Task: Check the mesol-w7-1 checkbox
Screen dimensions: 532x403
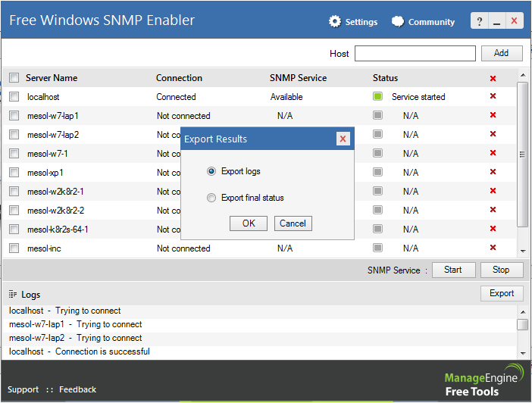Action: coord(14,154)
